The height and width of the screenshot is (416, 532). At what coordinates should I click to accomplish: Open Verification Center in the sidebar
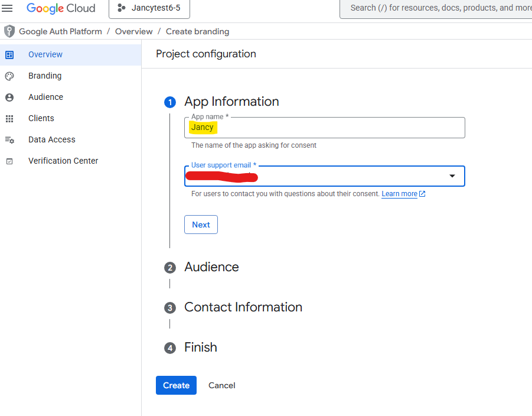point(71,161)
